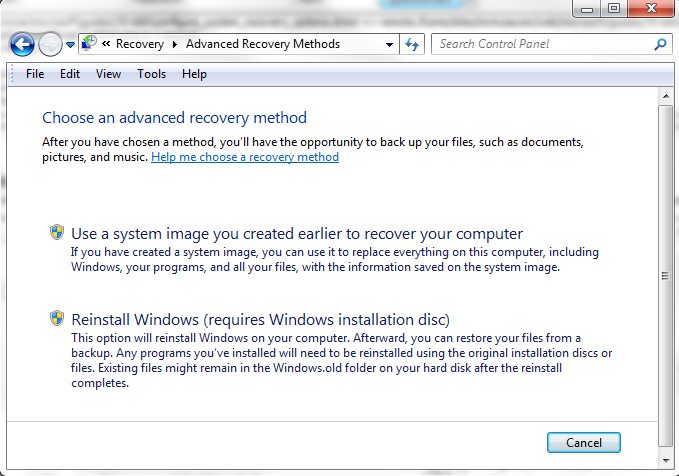Screen dimensions: 679x476
Task: Click the greyed Forward arrow button
Action: (x=50, y=44)
